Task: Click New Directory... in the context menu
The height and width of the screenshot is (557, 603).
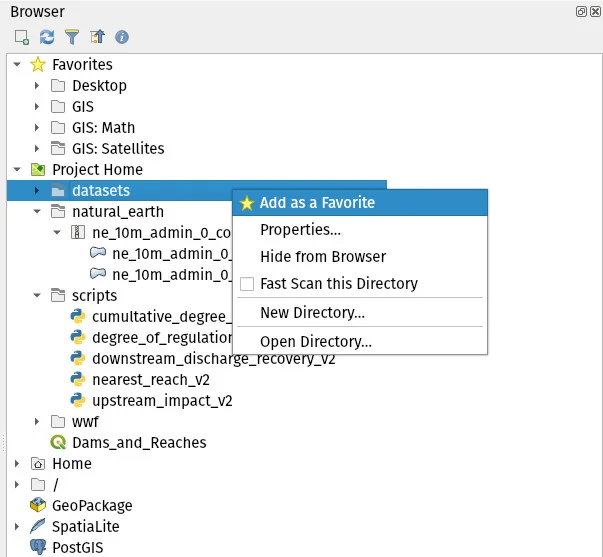Action: click(312, 313)
